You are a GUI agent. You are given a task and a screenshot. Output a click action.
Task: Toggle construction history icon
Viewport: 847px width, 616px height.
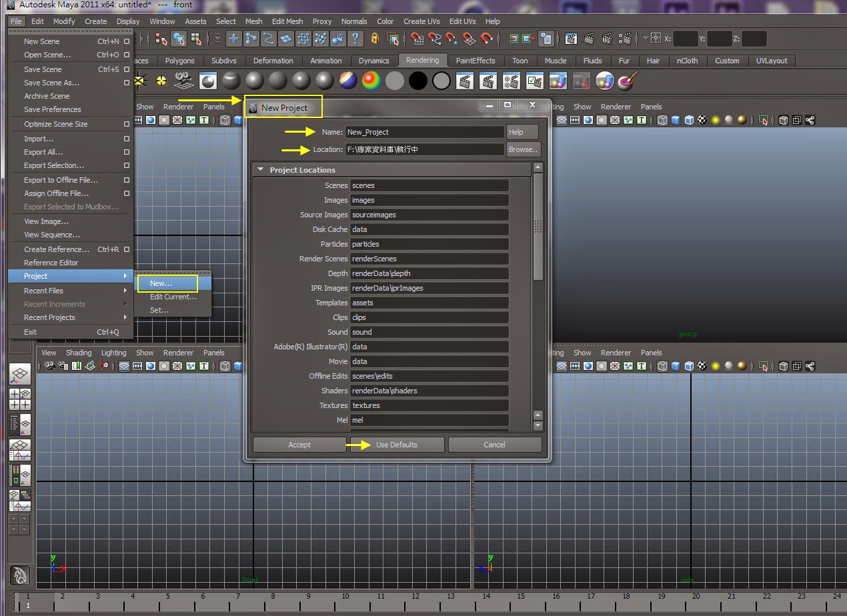[546, 39]
